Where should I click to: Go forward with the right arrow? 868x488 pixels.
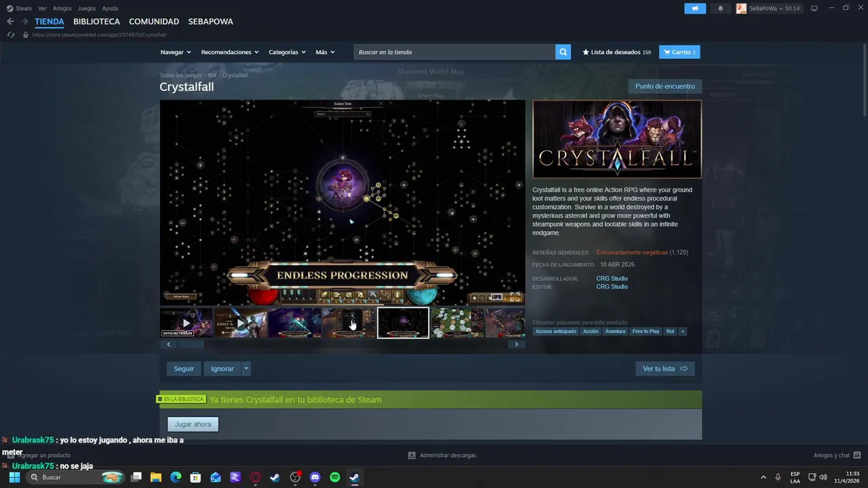24,22
